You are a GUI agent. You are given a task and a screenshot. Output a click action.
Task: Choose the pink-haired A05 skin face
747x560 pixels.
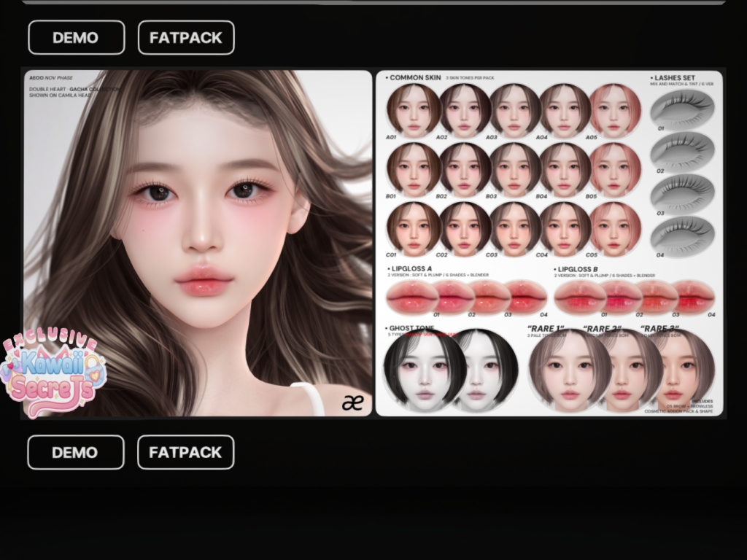tap(614, 109)
